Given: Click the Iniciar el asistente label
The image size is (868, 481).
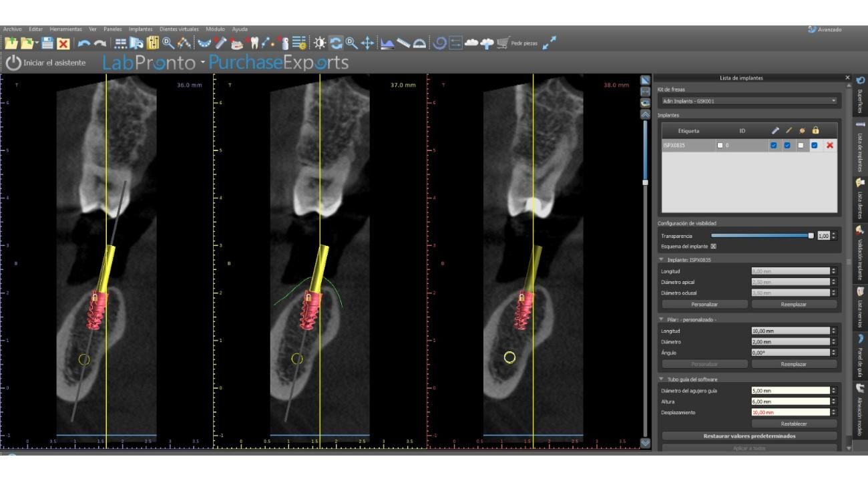Looking at the screenshot, I should coord(56,63).
